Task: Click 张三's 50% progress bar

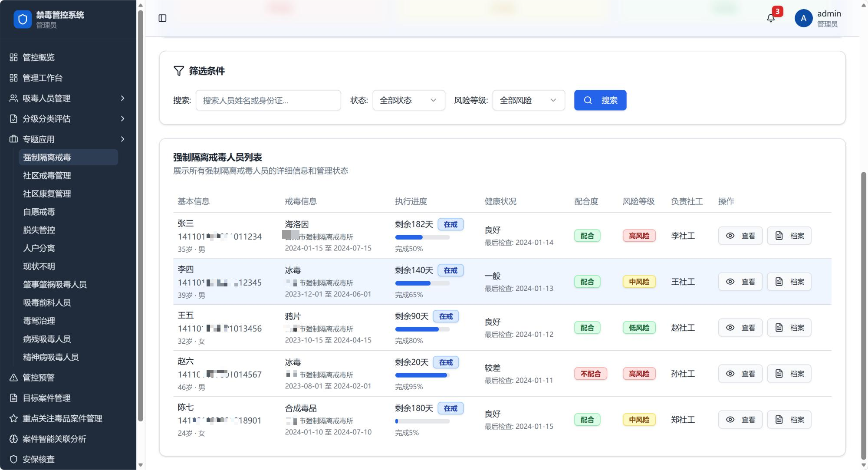Action: click(x=422, y=237)
